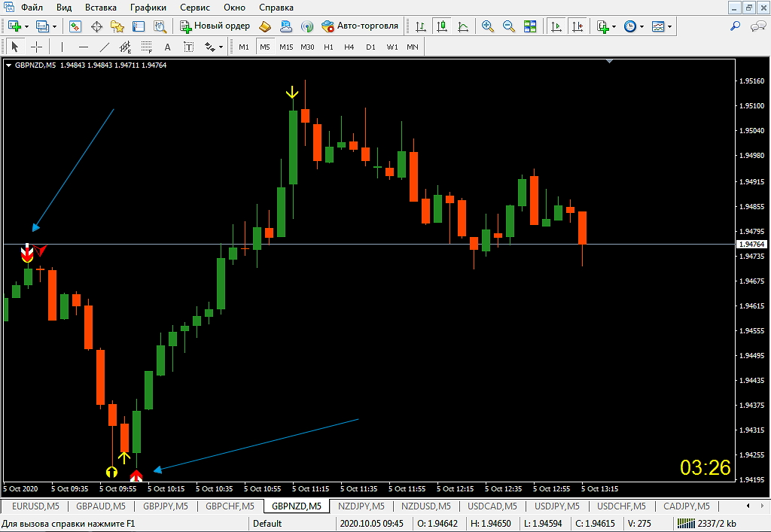The height and width of the screenshot is (532, 771).
Task: Open the Графики menu
Action: [148, 8]
